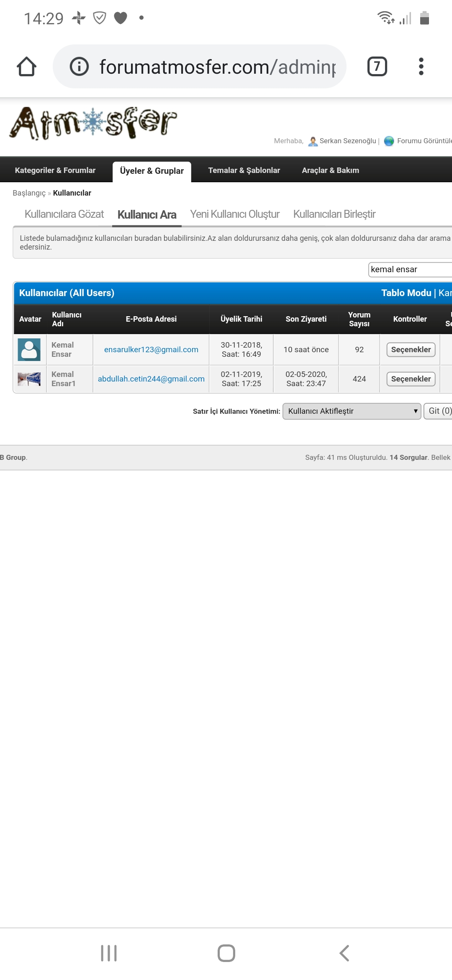Screen dimensions: 452x980
Task: Open the site info icon in address bar
Action: [79, 67]
